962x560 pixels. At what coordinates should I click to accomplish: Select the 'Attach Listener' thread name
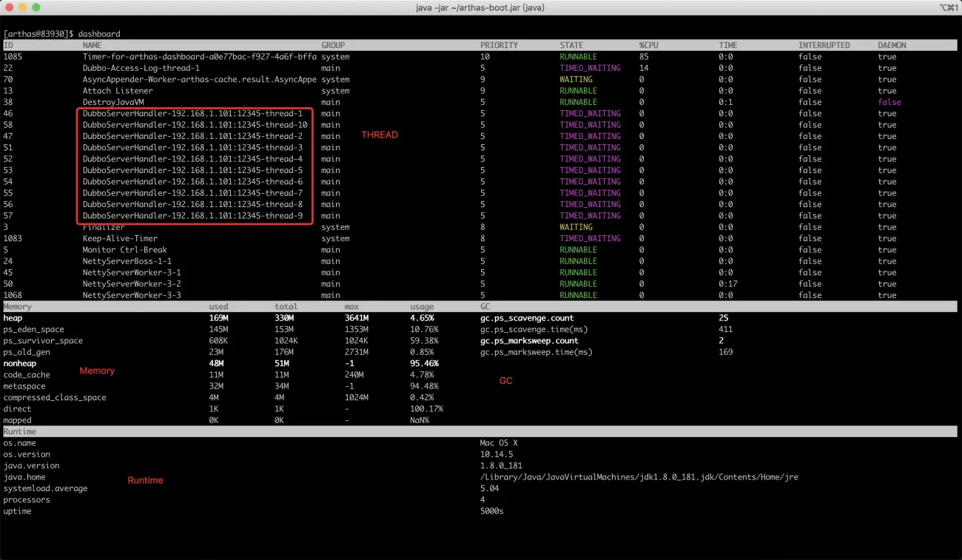click(118, 91)
